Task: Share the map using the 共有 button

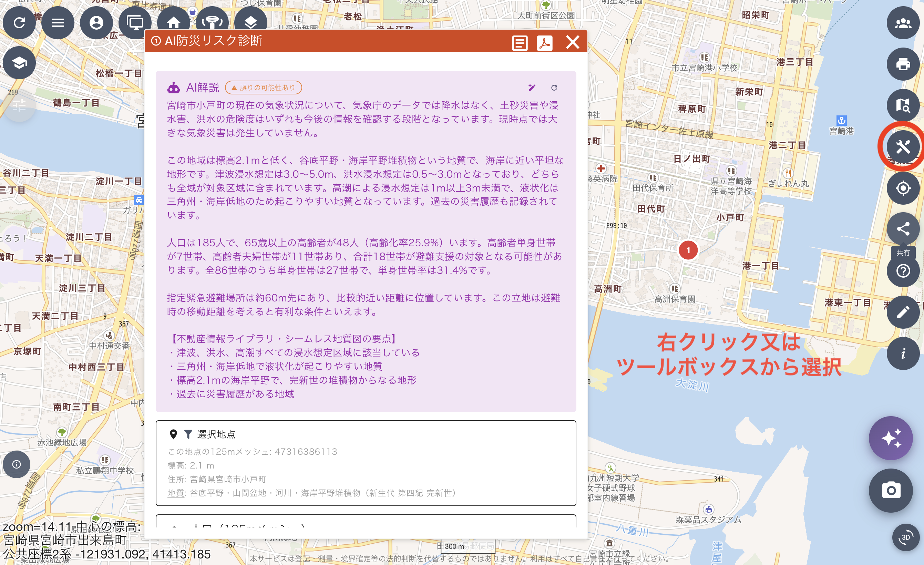Action: click(x=902, y=229)
